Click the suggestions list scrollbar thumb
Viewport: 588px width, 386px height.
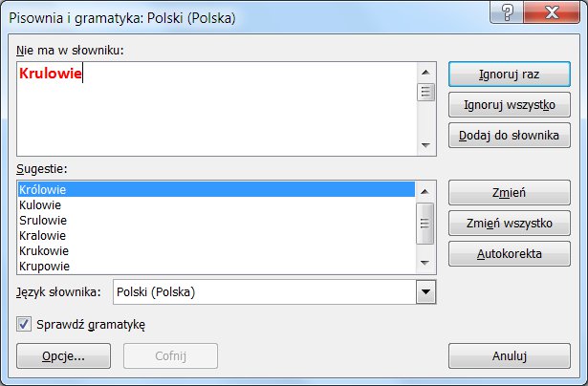pos(425,224)
